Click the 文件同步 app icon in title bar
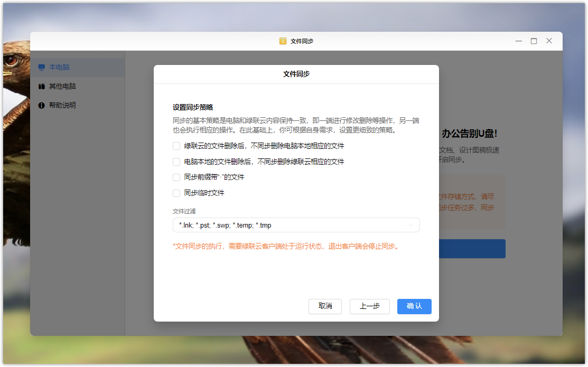The width and height of the screenshot is (588, 367). click(x=283, y=41)
